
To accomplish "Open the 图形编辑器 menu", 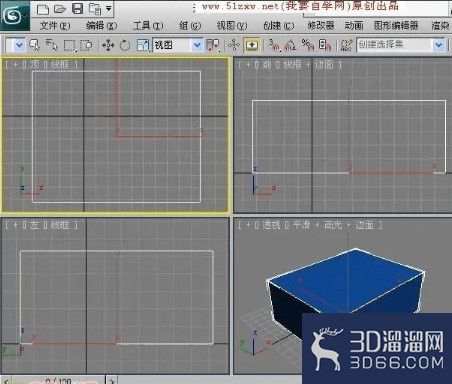I will click(x=396, y=26).
